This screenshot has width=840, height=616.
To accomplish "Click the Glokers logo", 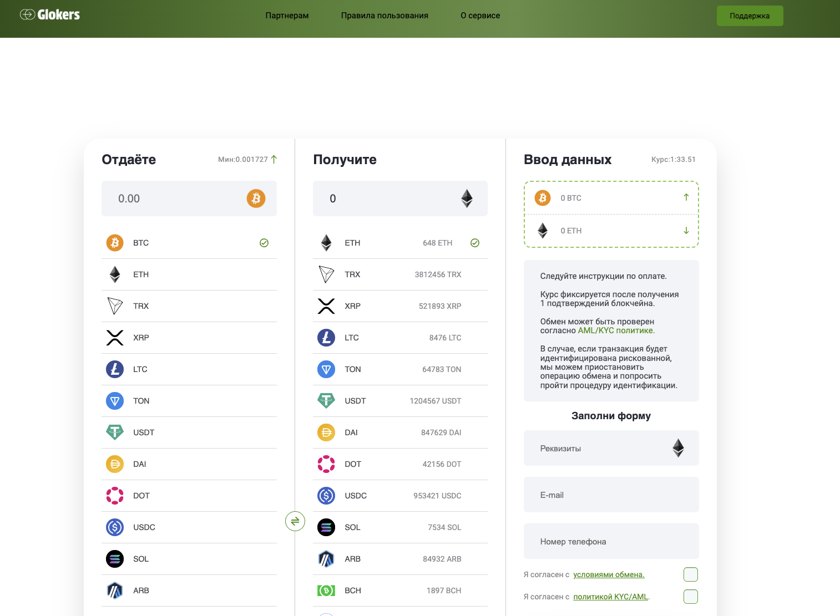I will pos(50,15).
